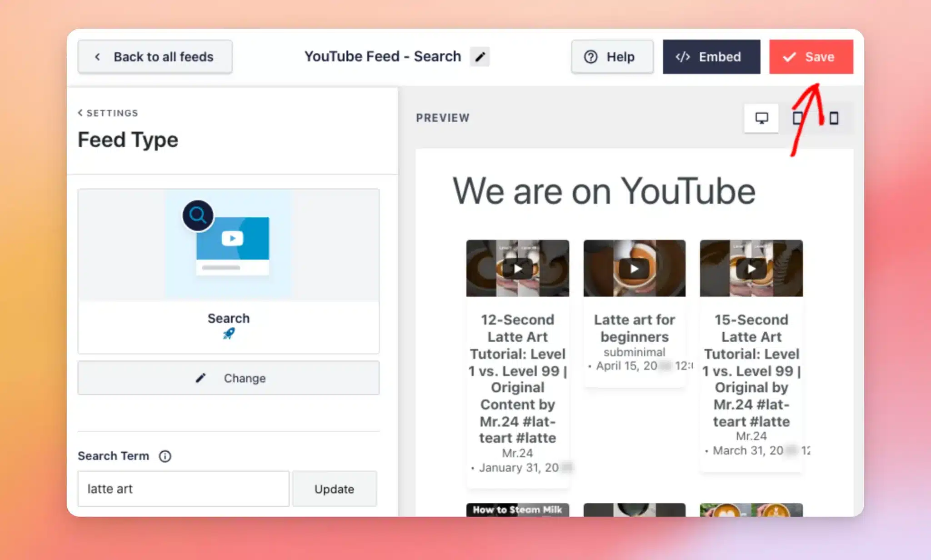The height and width of the screenshot is (560, 931).
Task: Select the Search feed type card
Action: click(229, 271)
